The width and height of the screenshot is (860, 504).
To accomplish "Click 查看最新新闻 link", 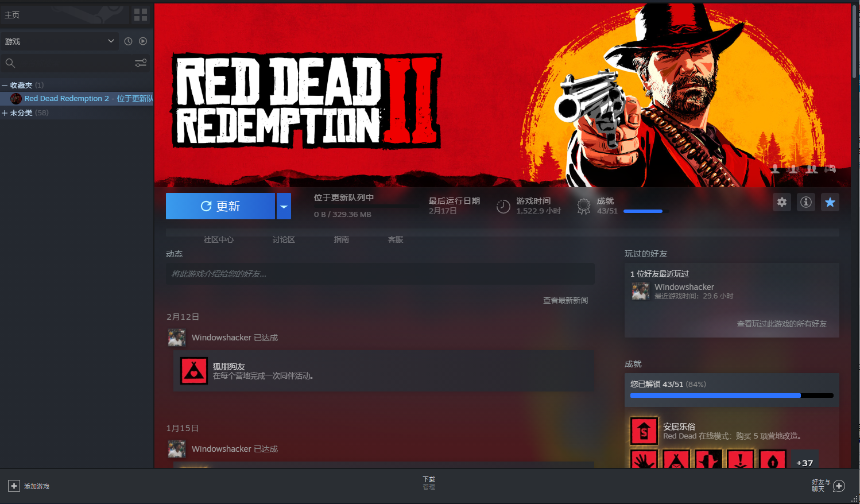I will pyautogui.click(x=565, y=300).
